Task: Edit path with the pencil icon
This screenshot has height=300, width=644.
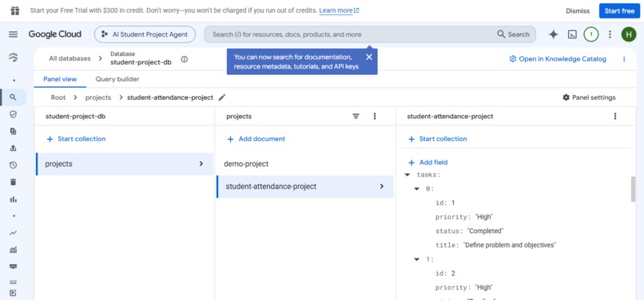Action: (x=222, y=97)
